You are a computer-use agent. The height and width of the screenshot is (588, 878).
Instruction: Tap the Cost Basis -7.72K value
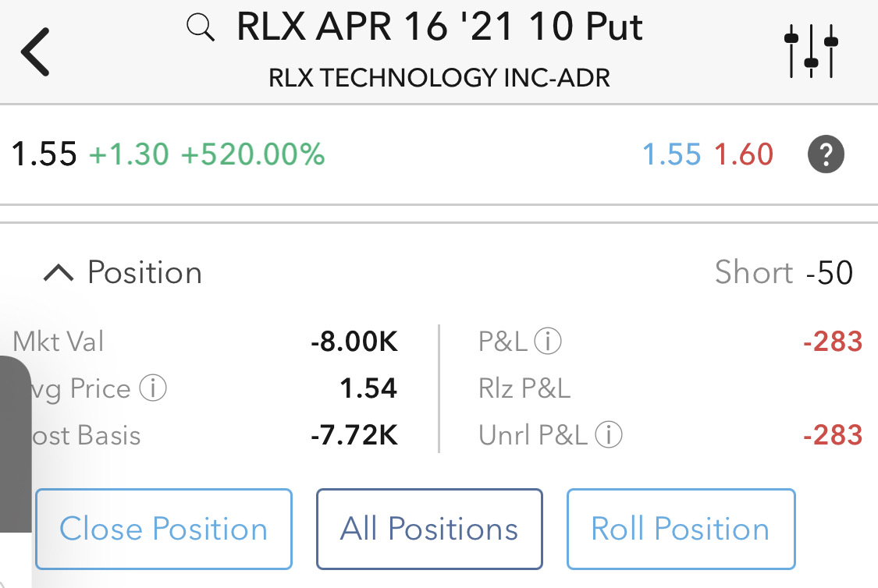tap(354, 435)
